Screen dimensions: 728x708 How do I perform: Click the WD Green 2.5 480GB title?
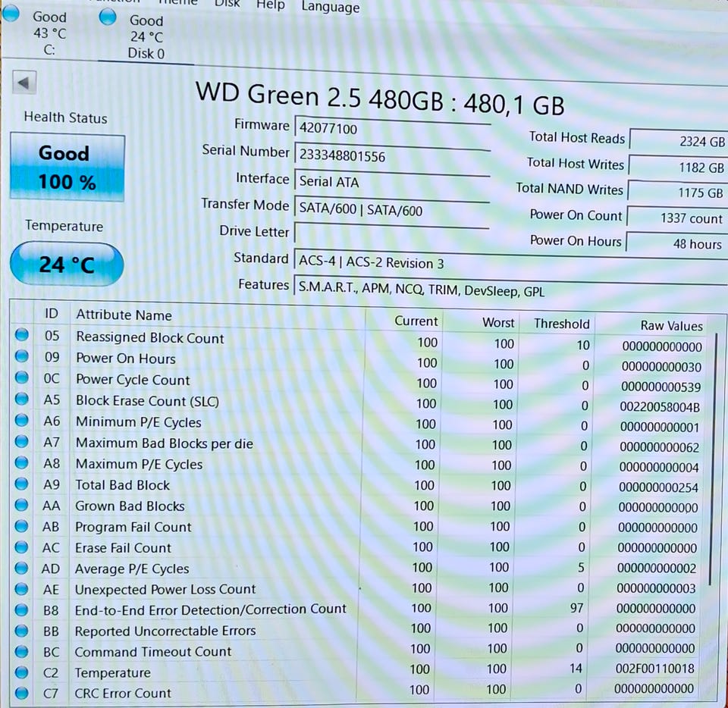(x=380, y=99)
